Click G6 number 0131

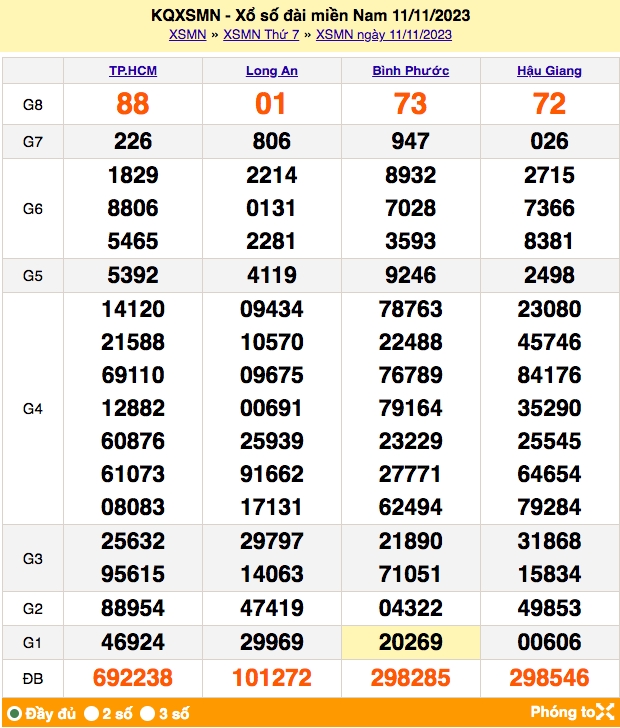point(271,208)
